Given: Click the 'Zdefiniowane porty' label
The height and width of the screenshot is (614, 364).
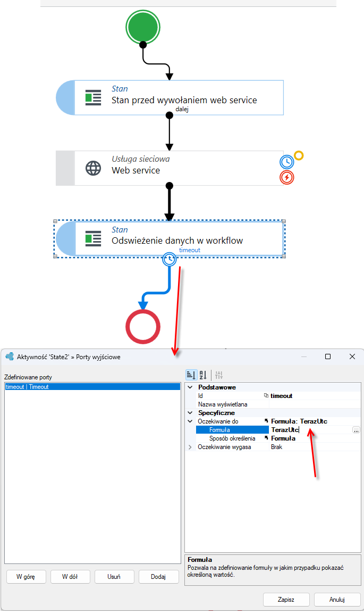Looking at the screenshot, I should coord(28,377).
